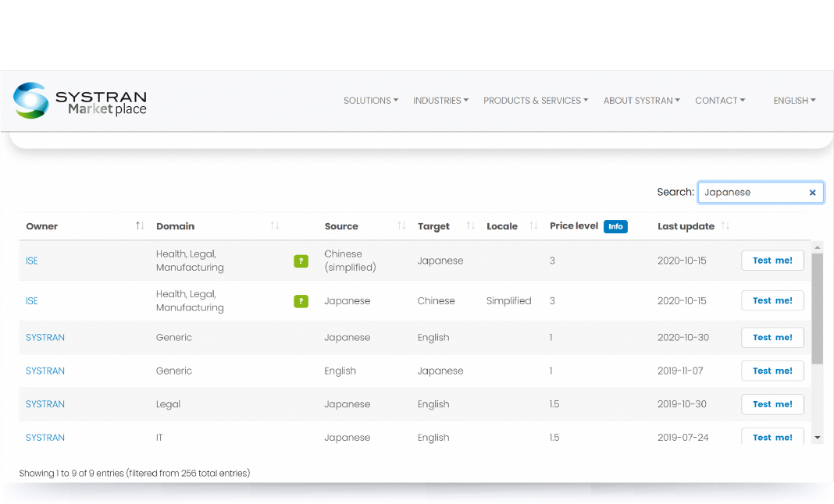This screenshot has height=504, width=834.
Task: Expand the Industries dropdown menu
Action: pos(440,101)
